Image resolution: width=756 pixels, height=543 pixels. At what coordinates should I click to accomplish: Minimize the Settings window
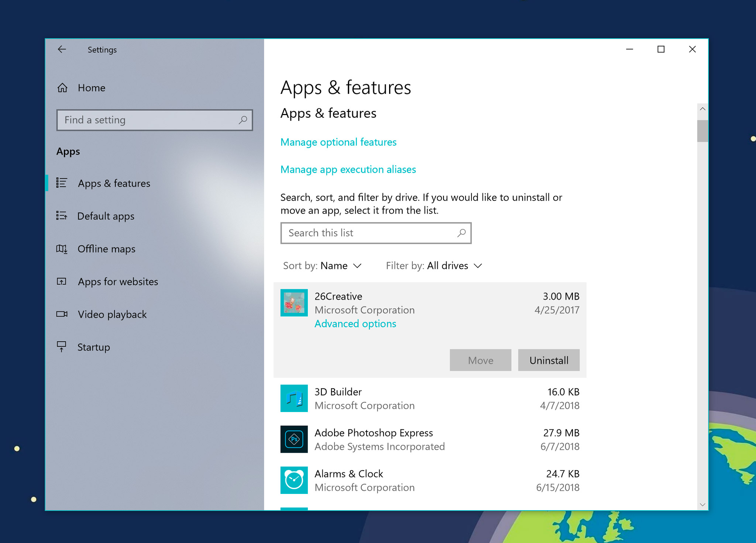[630, 49]
